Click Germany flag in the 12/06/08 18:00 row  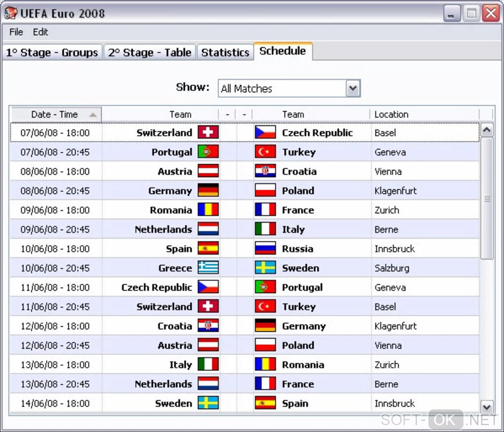(x=265, y=326)
